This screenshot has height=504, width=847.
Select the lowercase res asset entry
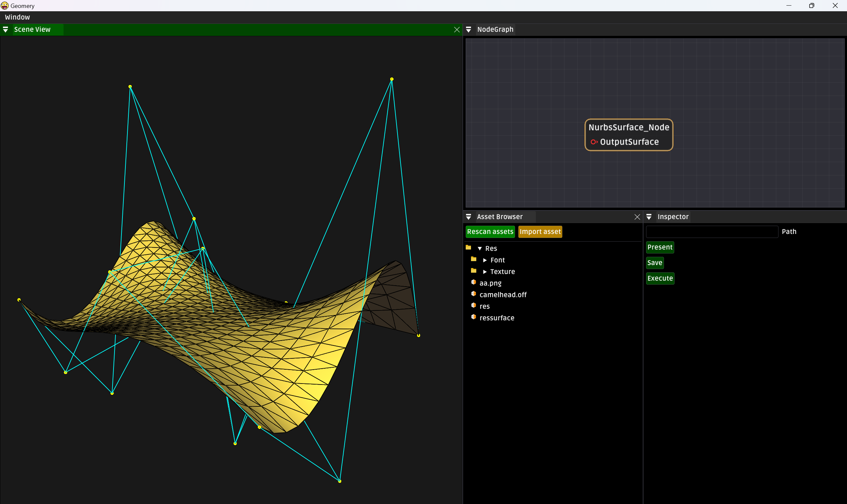(x=485, y=307)
